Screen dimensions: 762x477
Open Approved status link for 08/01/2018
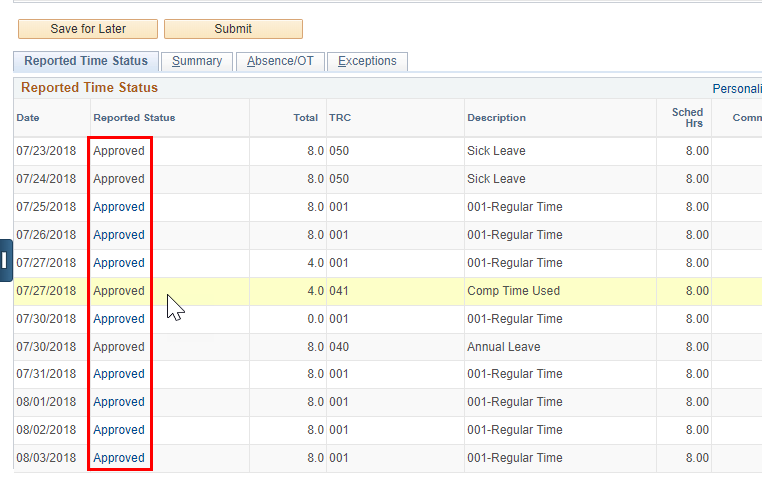click(119, 402)
